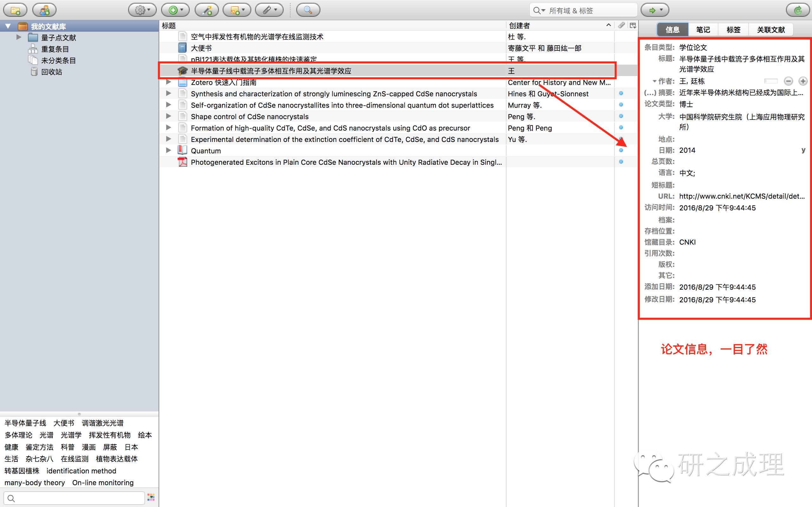Click the New Group icon in toolbar

tap(44, 10)
